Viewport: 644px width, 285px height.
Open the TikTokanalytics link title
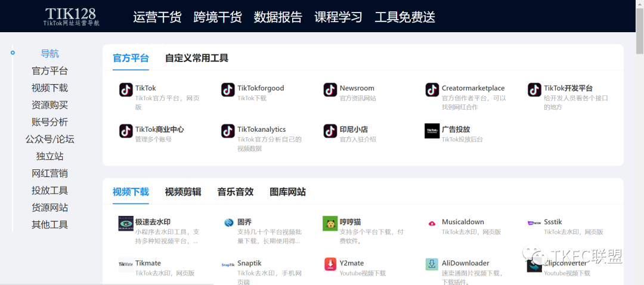(x=262, y=130)
